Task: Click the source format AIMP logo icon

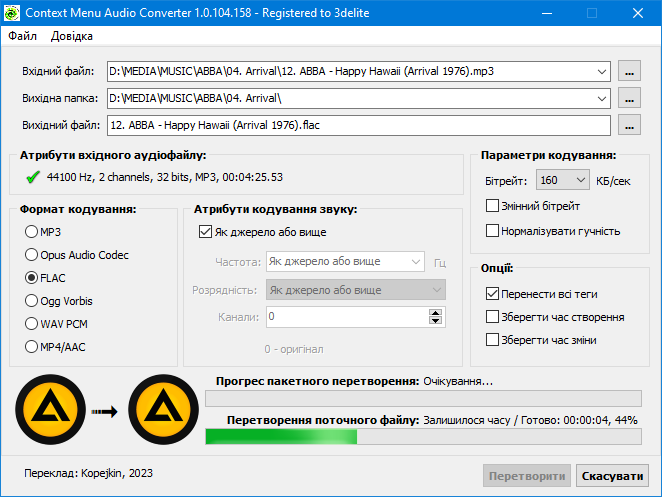Action: pos(51,409)
